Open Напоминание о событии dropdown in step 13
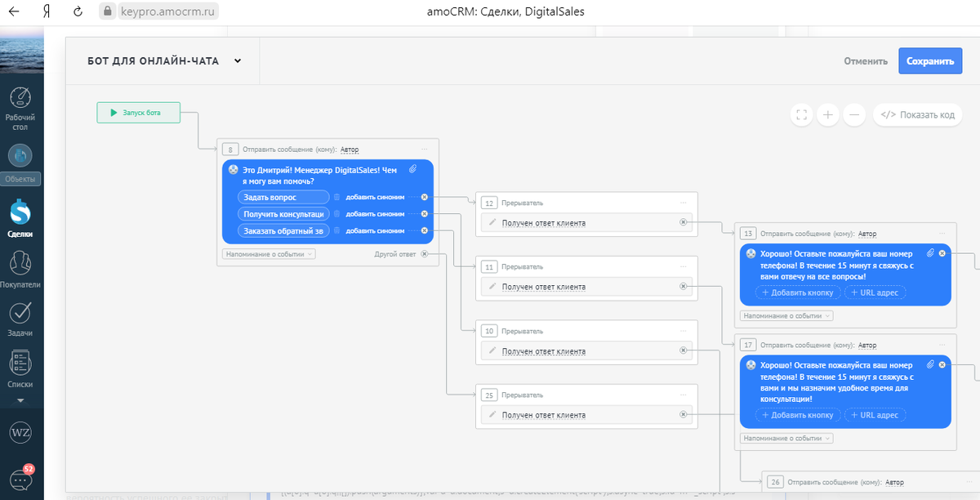 pos(786,315)
